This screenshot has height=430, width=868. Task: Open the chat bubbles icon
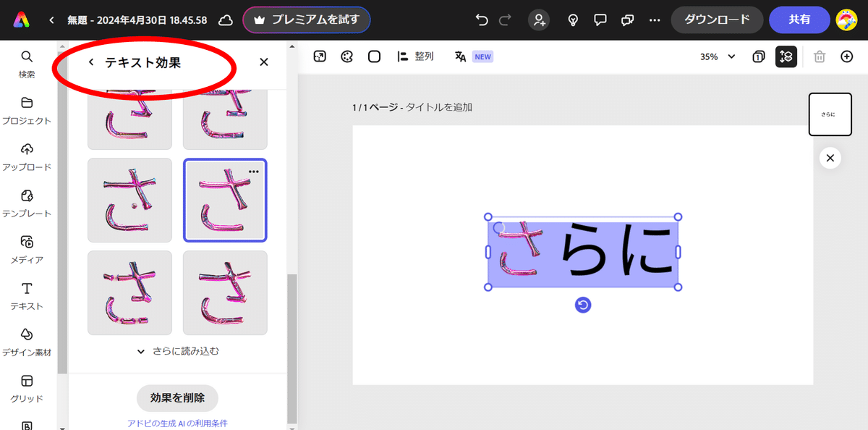627,20
